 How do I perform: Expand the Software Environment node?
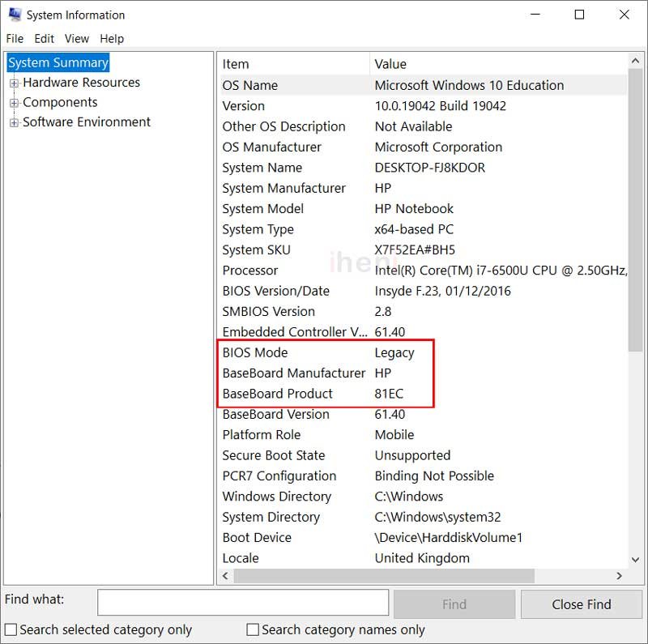pyautogui.click(x=14, y=123)
